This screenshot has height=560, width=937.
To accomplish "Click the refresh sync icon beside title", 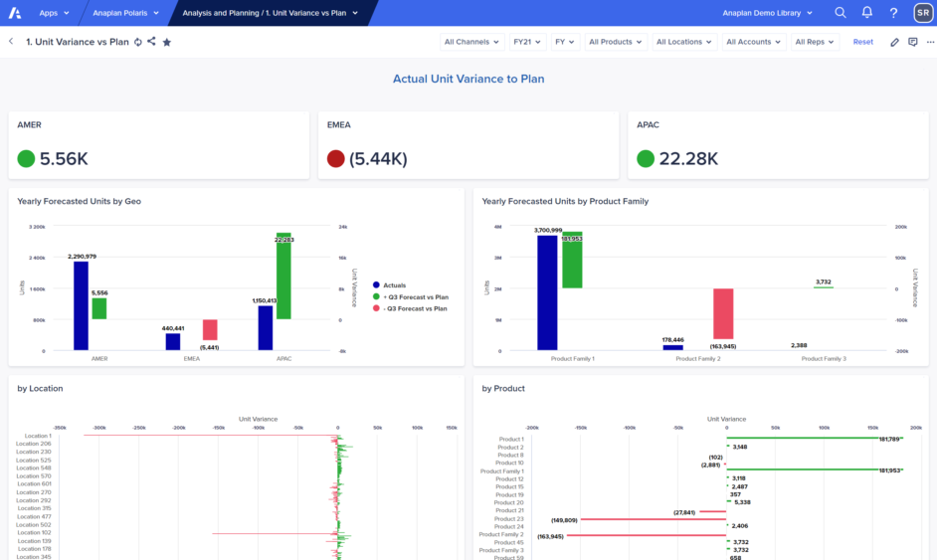I will pos(137,42).
